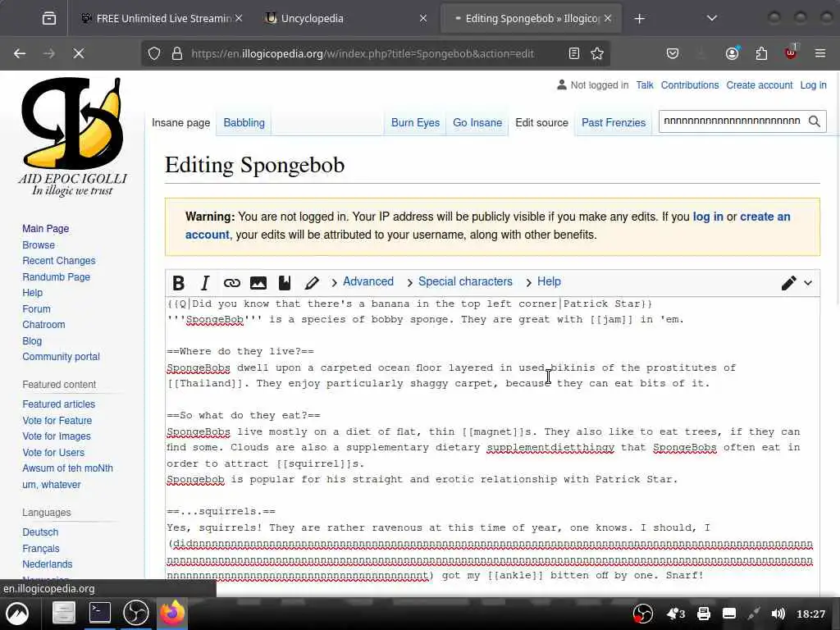The width and height of the screenshot is (840, 630).
Task: Go to Main Page in sidebar
Action: click(46, 229)
